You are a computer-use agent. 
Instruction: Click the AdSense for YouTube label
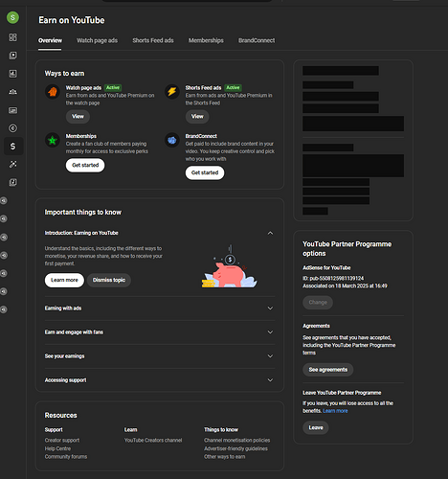pyautogui.click(x=326, y=268)
